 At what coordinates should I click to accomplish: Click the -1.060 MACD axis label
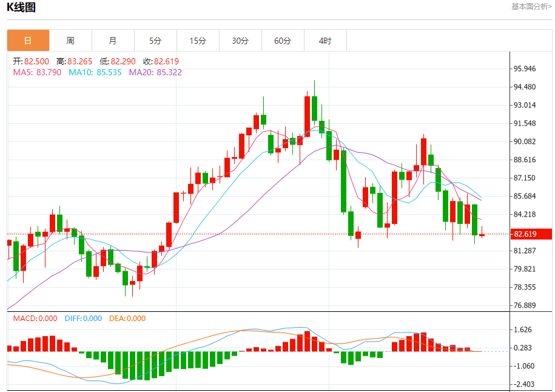(x=523, y=366)
